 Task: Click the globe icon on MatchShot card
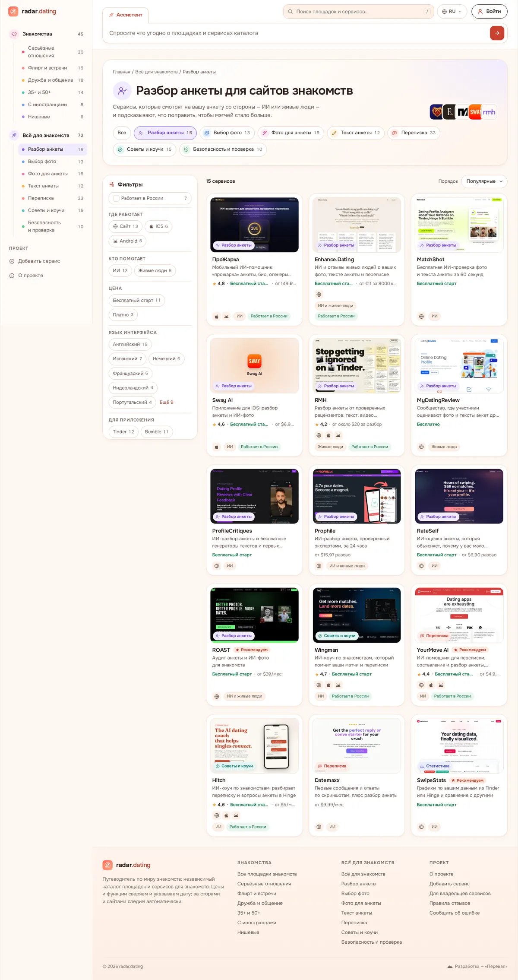point(421,316)
